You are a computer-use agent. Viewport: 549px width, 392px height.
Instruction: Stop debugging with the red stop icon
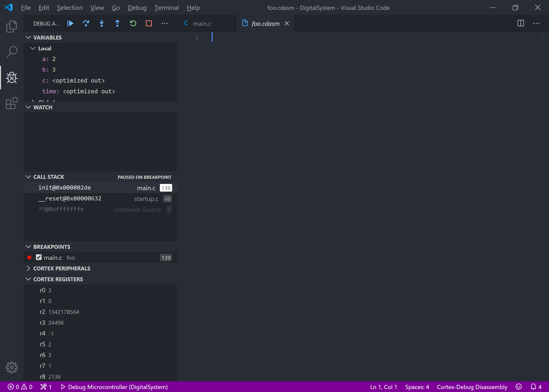point(149,23)
